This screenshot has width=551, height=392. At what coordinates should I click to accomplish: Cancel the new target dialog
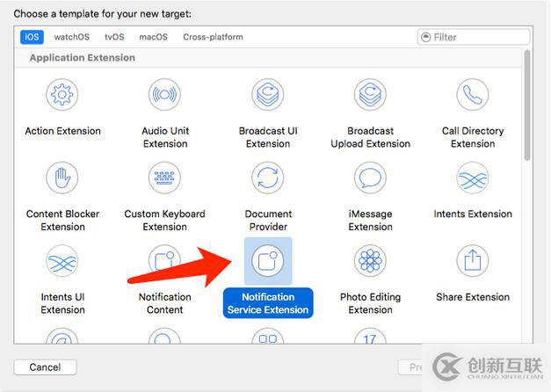[x=45, y=367]
